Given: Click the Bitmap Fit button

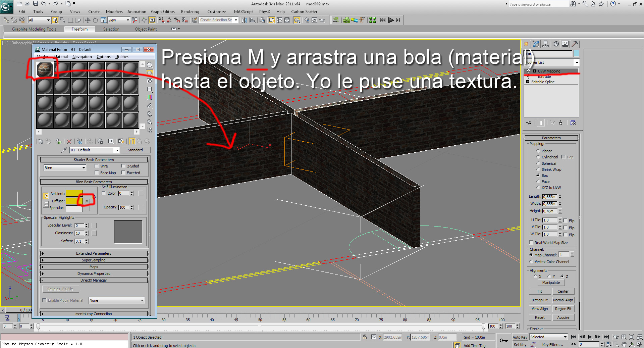Looking at the screenshot, I should pos(540,300).
